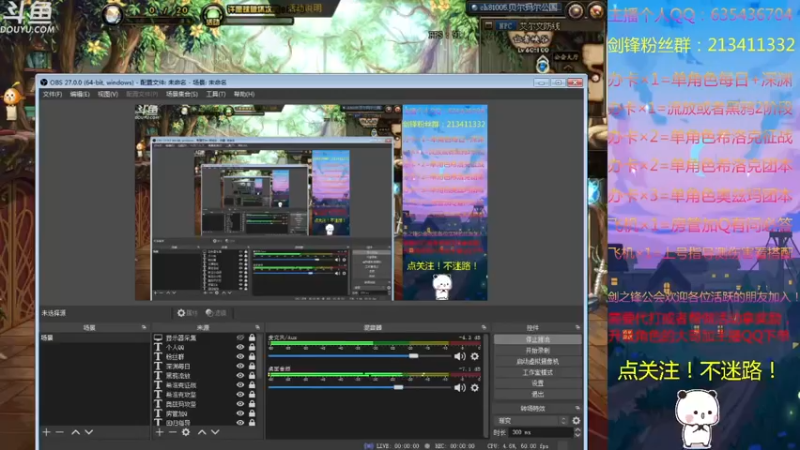The image size is (800, 450).
Task: Hide the 奥兹玛攻坚 text source
Action: pos(240,404)
